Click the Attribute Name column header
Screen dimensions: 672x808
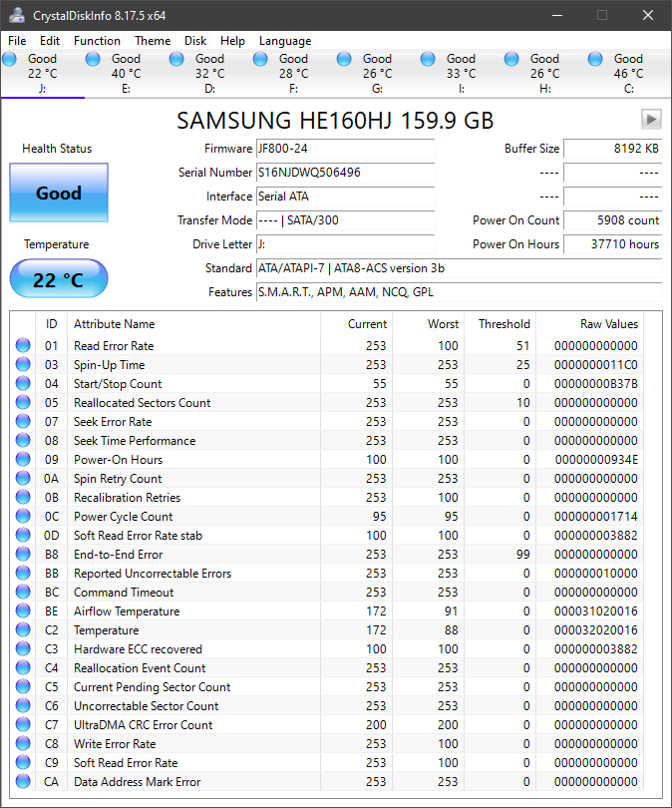pyautogui.click(x=193, y=324)
